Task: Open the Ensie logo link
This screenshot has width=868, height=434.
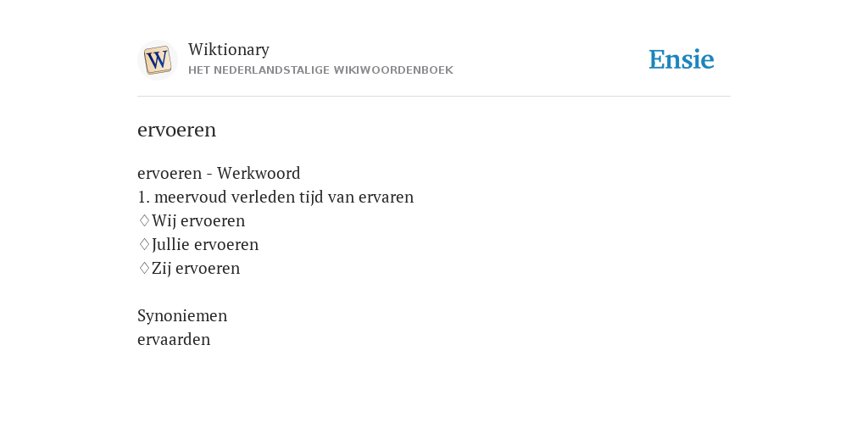Action: (682, 60)
